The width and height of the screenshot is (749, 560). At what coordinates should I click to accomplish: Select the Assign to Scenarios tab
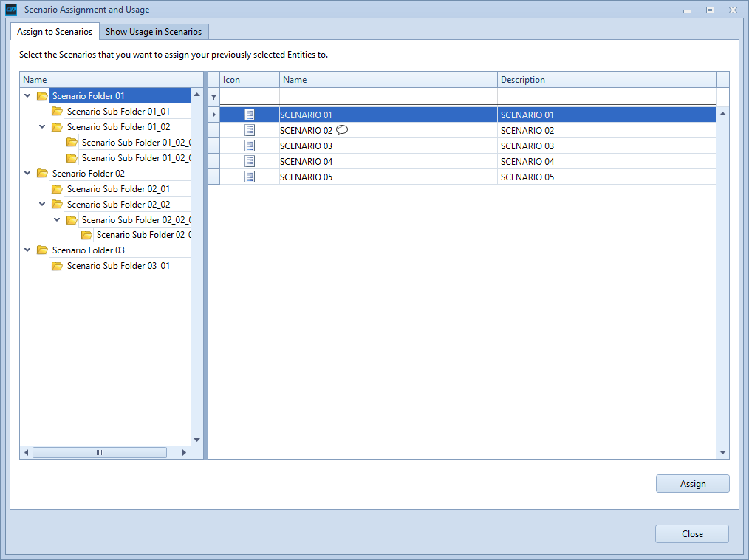[55, 32]
